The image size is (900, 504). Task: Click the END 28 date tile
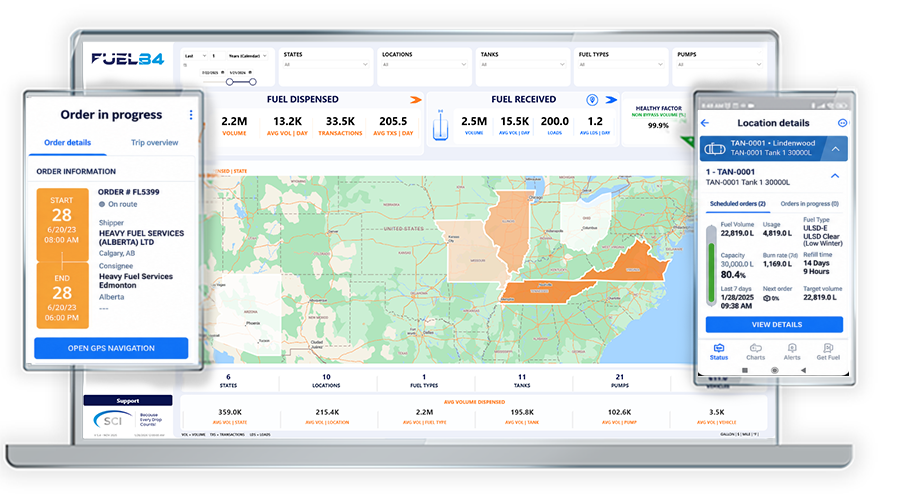62,296
